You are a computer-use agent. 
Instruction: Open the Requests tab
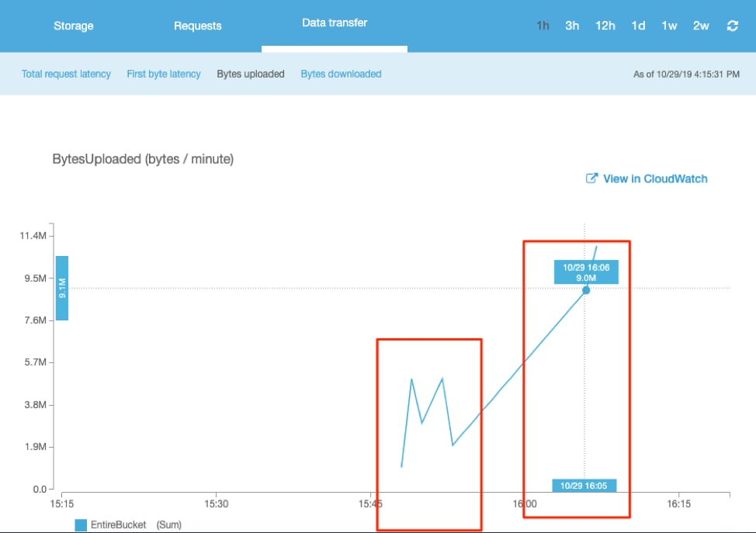click(x=197, y=26)
